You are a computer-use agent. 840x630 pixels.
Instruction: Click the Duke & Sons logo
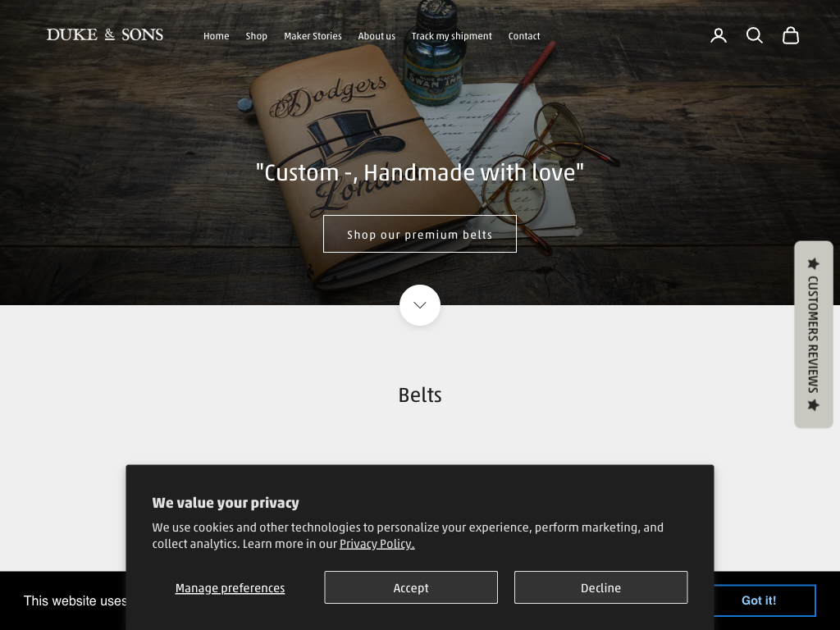click(105, 34)
